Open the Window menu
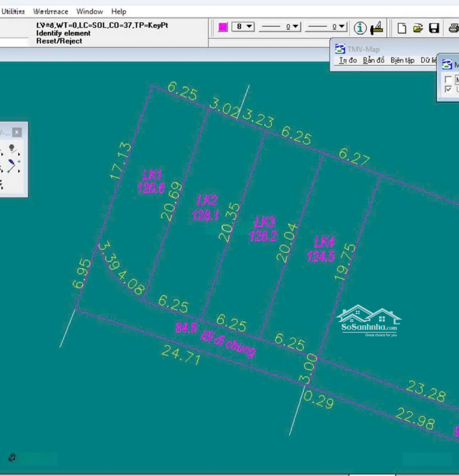 (x=89, y=11)
